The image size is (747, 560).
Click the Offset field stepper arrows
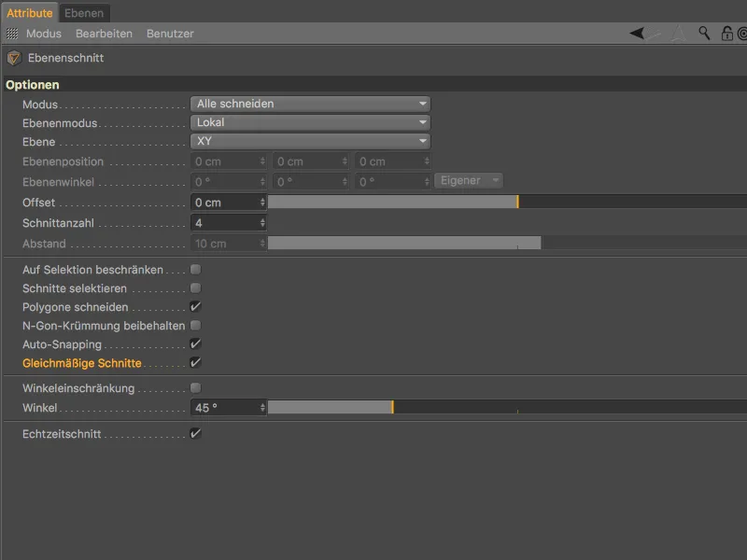point(262,203)
